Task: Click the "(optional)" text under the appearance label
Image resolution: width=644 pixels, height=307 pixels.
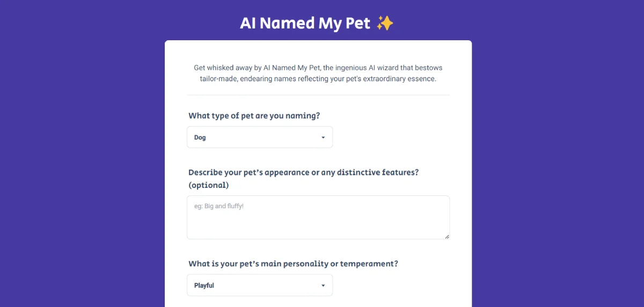Action: pos(209,185)
